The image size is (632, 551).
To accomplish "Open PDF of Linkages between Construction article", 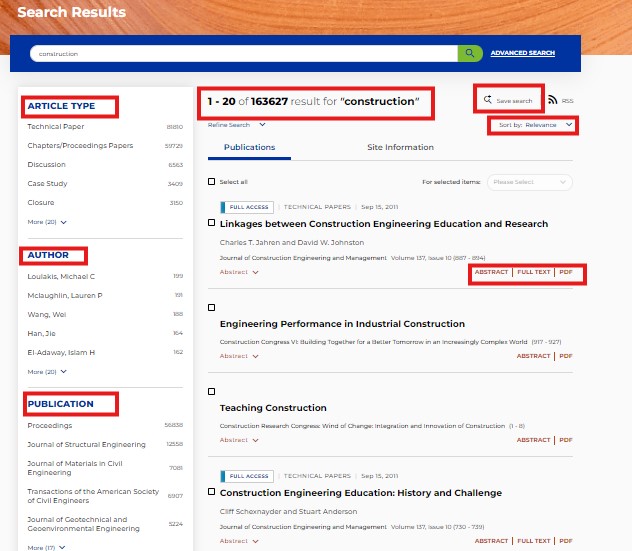I will coord(566,272).
